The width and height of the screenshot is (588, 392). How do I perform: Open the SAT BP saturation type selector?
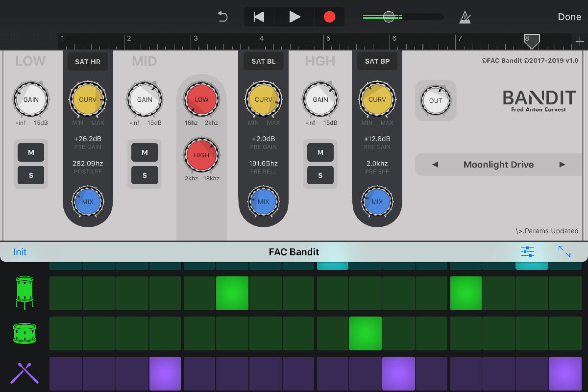[377, 61]
